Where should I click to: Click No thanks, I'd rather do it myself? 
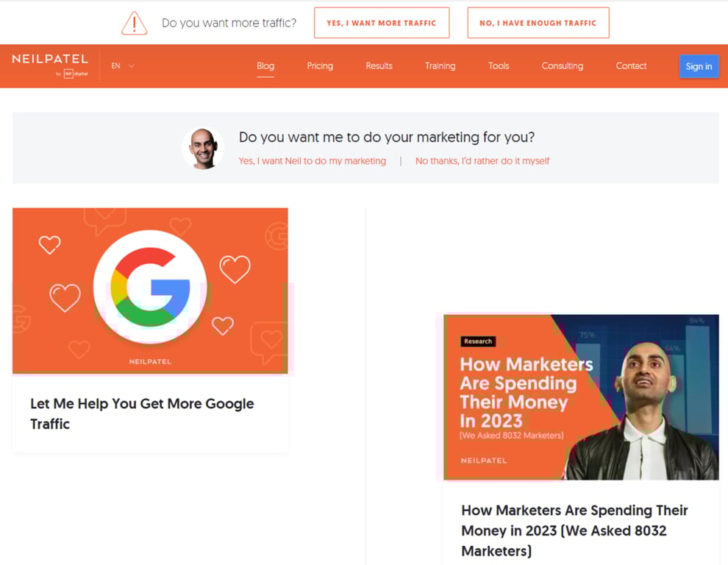482,160
